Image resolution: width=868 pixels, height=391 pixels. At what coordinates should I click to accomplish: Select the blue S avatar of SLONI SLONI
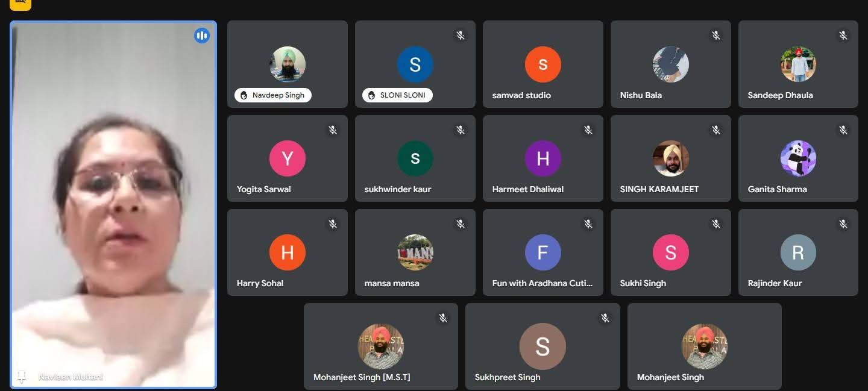(415, 64)
